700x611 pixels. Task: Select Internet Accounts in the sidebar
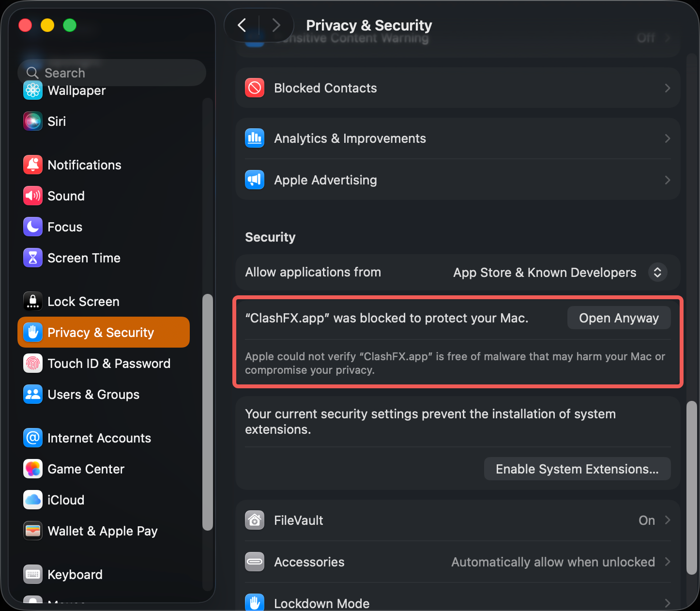tap(99, 438)
